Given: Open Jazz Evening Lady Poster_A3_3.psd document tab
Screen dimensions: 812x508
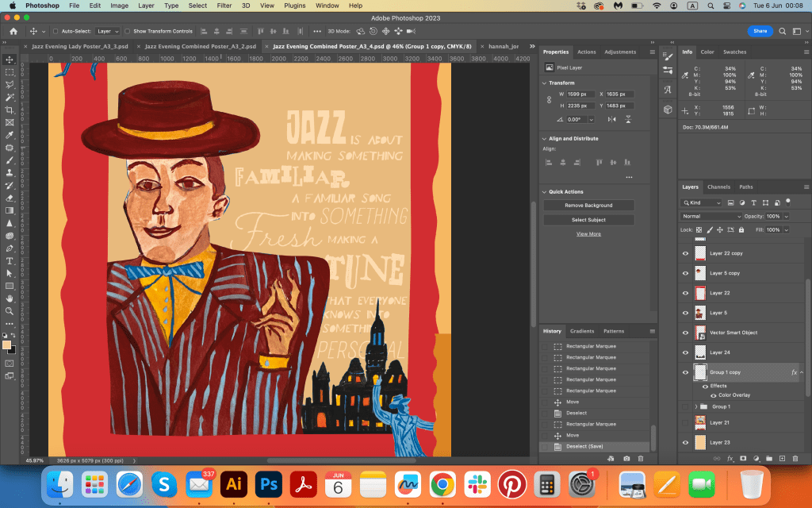Looking at the screenshot, I should tap(79, 46).
